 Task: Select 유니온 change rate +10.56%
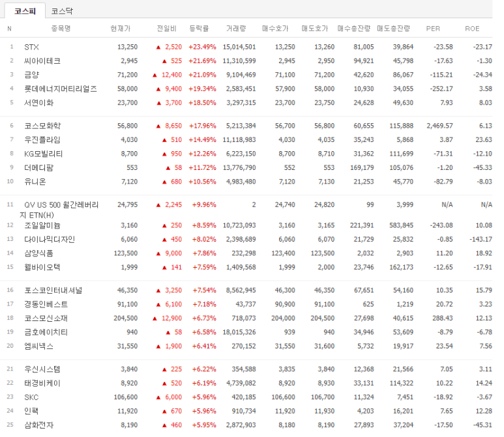click(203, 182)
